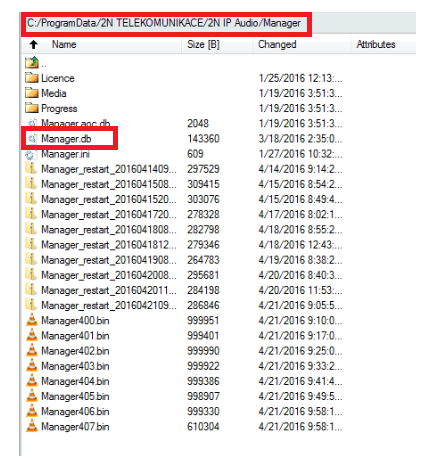Select VLC cone icon of Manager400.bin
This screenshot has height=459, width=430.
coord(32,320)
